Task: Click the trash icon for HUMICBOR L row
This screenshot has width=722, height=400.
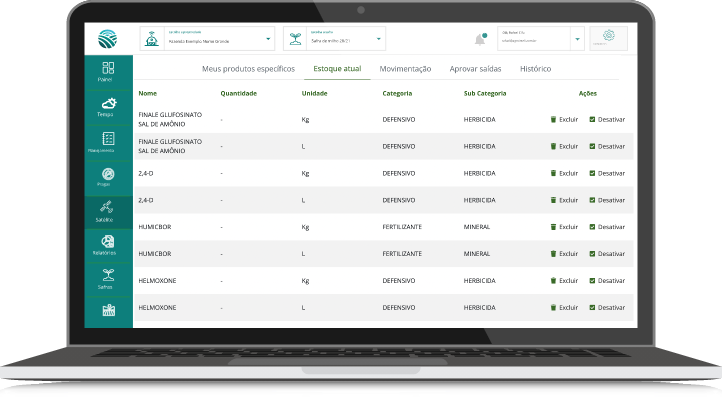Action: pyautogui.click(x=553, y=254)
